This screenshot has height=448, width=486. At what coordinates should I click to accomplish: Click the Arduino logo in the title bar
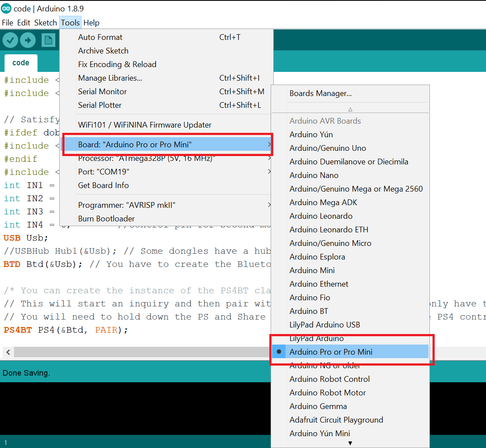pyautogui.click(x=6, y=8)
